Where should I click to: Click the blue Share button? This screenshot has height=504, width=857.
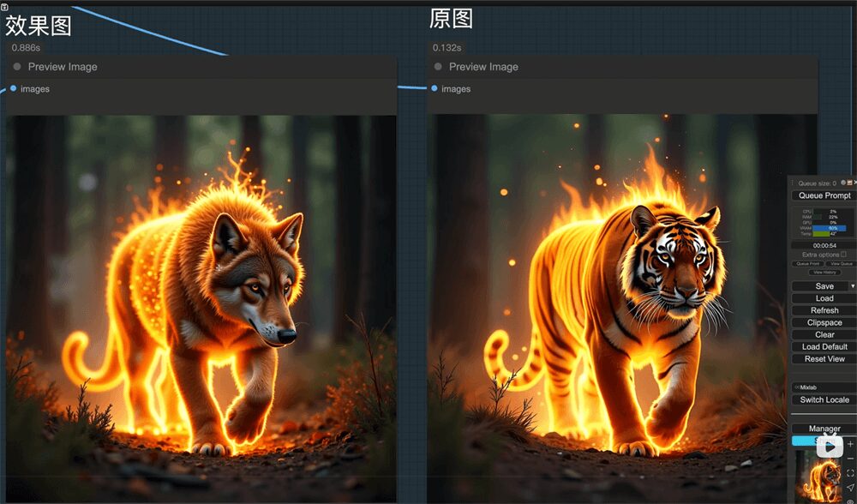coord(805,441)
